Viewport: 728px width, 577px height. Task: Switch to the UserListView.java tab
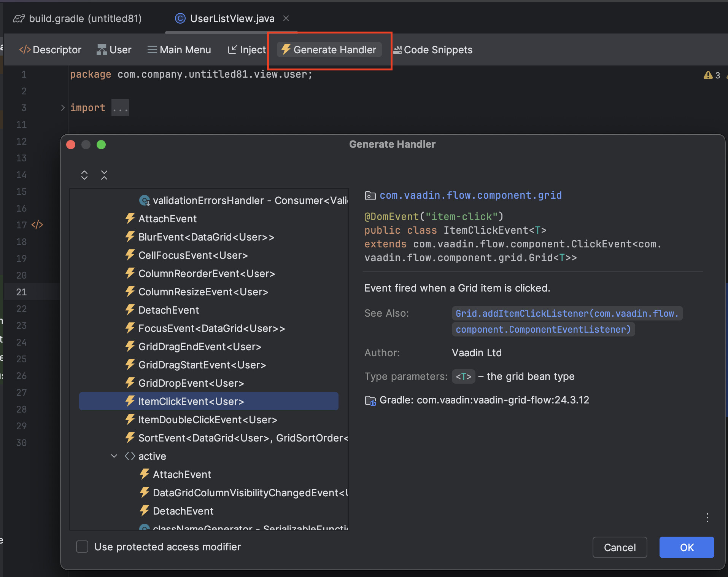[232, 18]
